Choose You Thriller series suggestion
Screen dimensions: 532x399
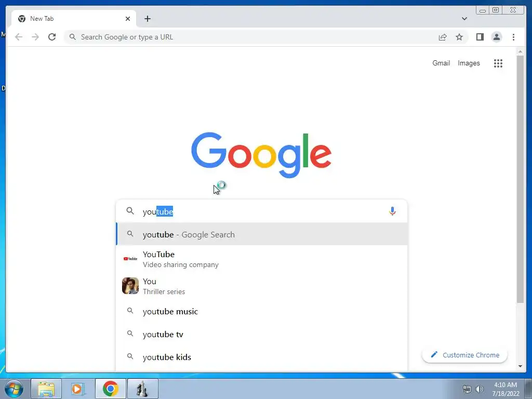pyautogui.click(x=262, y=286)
